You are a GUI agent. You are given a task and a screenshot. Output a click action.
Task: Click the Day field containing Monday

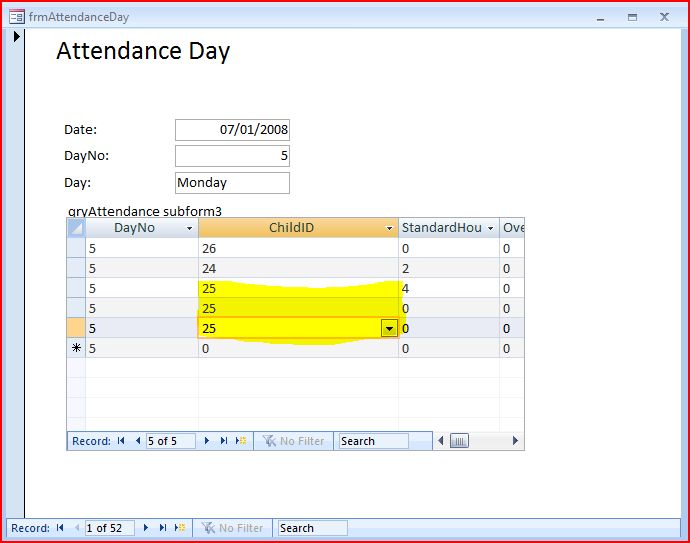pos(232,183)
